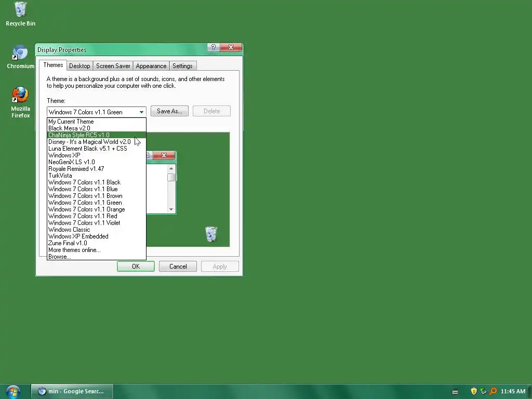Viewport: 532px width, 399px height.
Task: Open the Recycle Bin desktop icon
Action: coord(20,14)
